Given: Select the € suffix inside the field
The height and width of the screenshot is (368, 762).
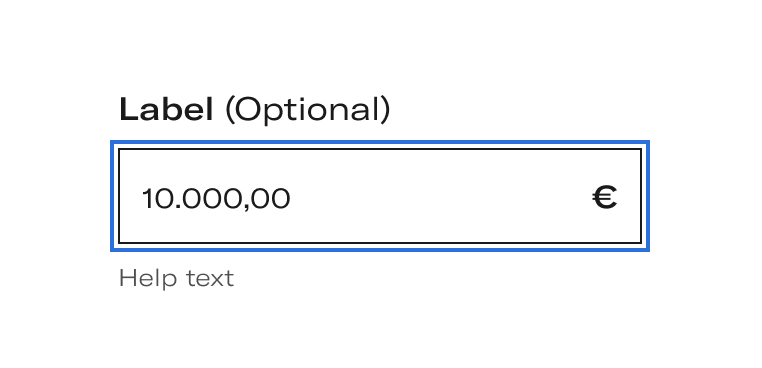Looking at the screenshot, I should 605,198.
